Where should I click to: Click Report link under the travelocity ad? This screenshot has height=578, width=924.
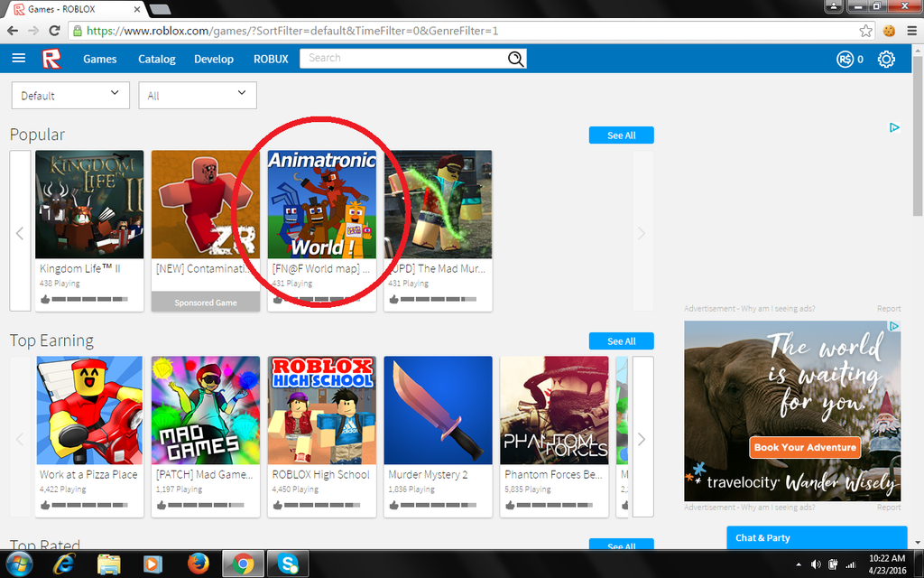tap(888, 508)
